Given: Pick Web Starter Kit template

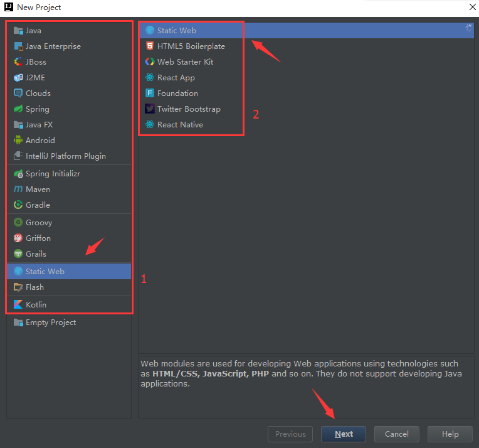Looking at the screenshot, I should pos(185,62).
